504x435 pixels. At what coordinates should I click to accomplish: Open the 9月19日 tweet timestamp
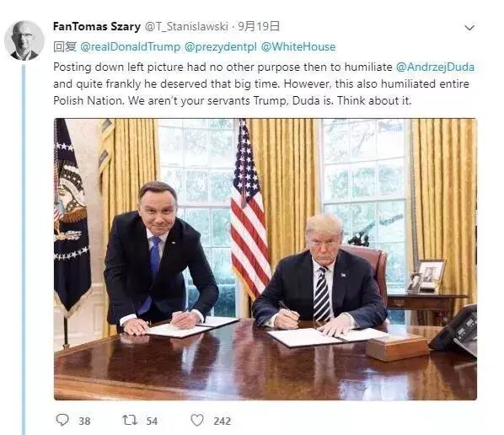pos(259,26)
